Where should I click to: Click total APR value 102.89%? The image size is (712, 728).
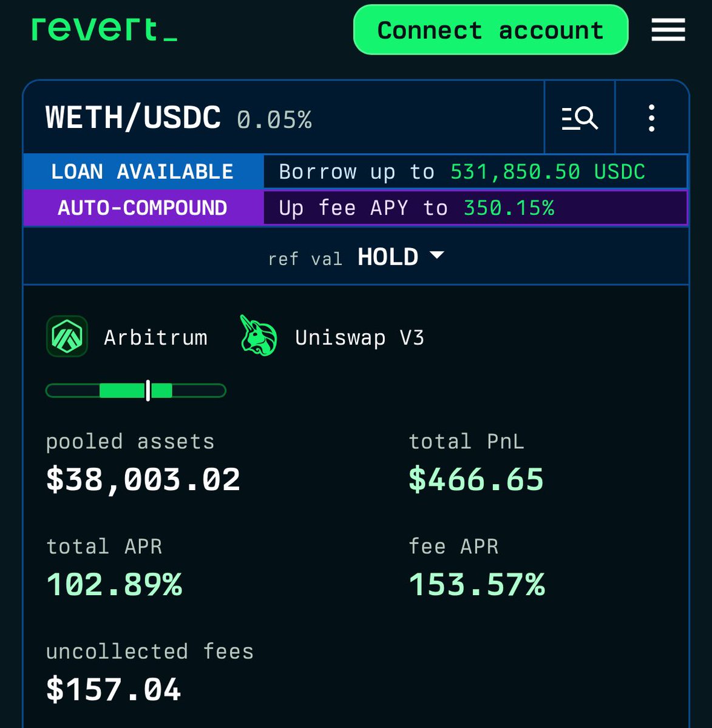tap(114, 585)
